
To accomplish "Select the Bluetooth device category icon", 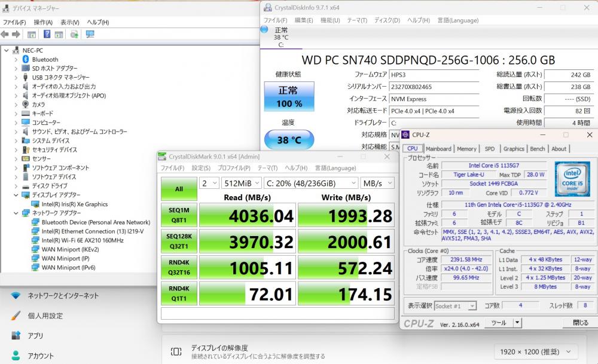I will pos(26,59).
